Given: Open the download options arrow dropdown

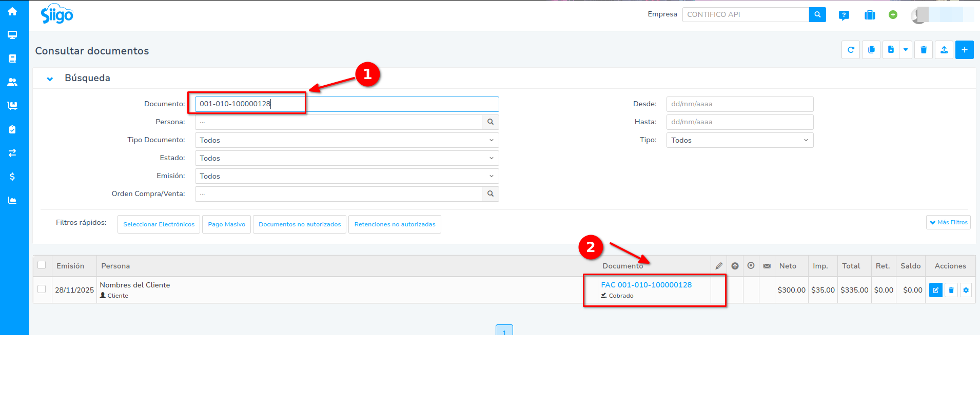Looking at the screenshot, I should pos(906,50).
